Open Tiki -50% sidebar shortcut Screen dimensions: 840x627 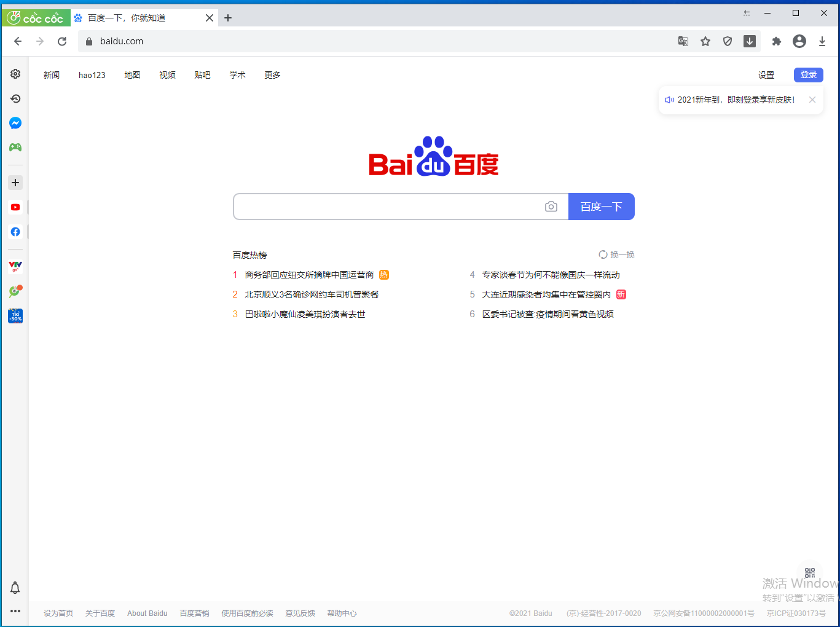click(x=15, y=316)
